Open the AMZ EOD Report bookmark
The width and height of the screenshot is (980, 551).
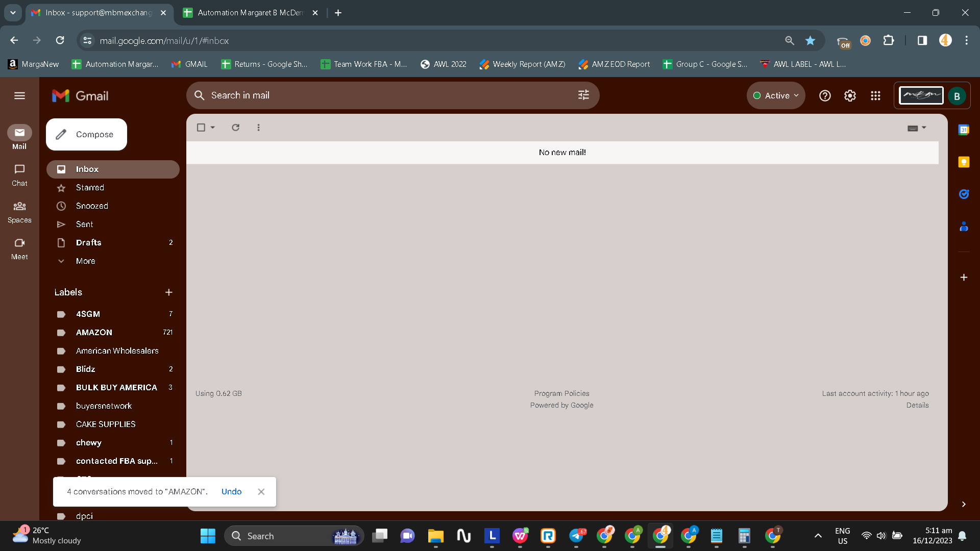point(614,64)
